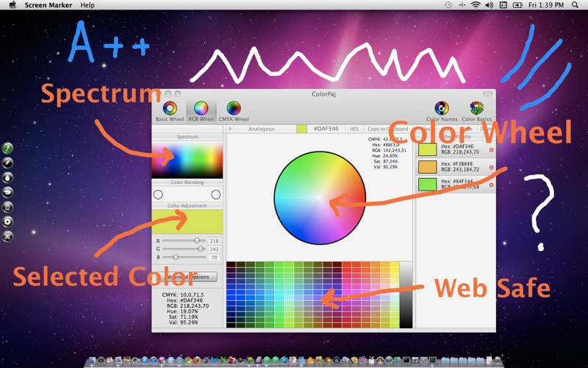Click the hex value field #DAF346
Screen dimensions: 588x368
pos(326,129)
